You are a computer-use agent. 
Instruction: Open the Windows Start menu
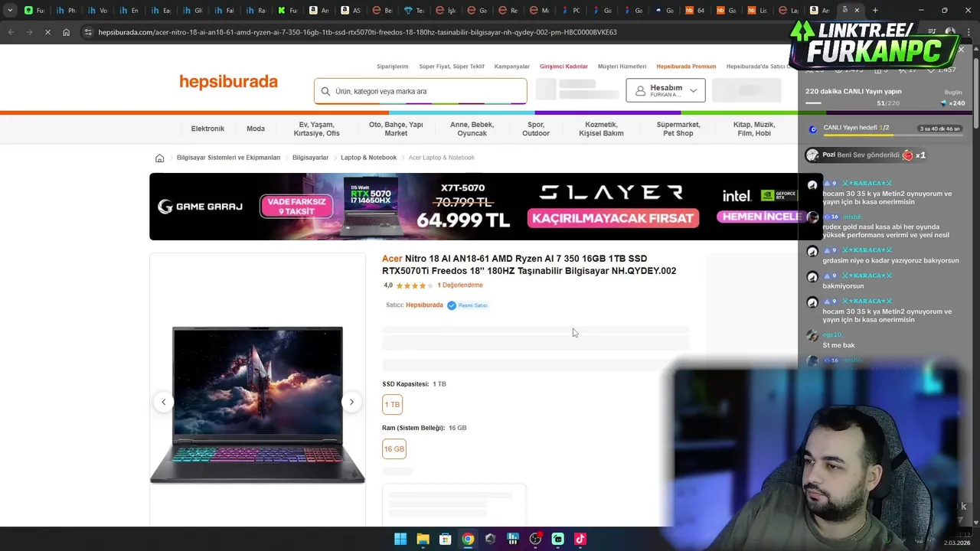pos(400,539)
